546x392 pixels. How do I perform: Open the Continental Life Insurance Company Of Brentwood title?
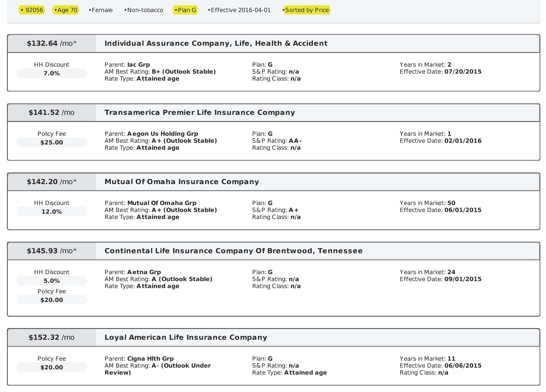[x=233, y=251]
